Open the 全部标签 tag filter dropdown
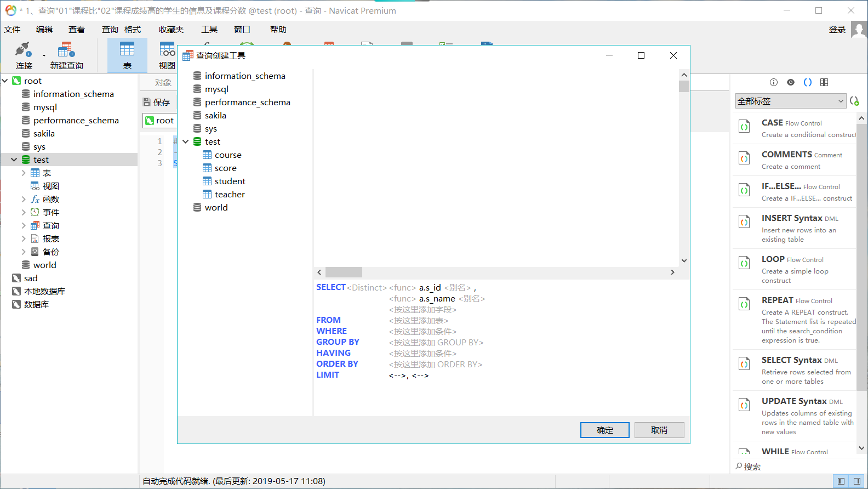The height and width of the screenshot is (489, 868). point(791,101)
